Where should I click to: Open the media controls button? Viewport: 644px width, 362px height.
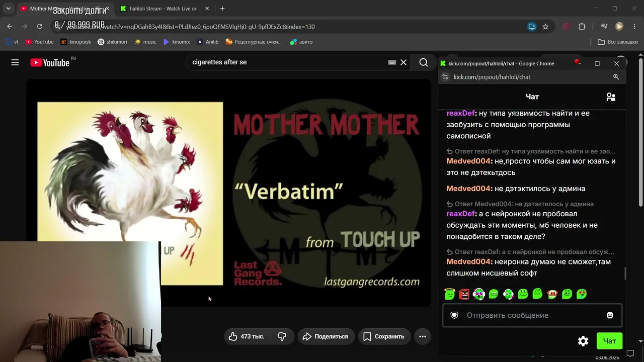604,27
